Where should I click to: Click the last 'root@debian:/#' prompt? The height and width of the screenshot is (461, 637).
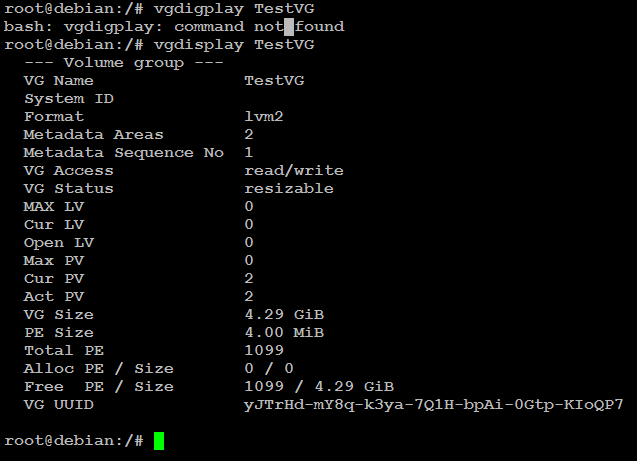(x=74, y=441)
